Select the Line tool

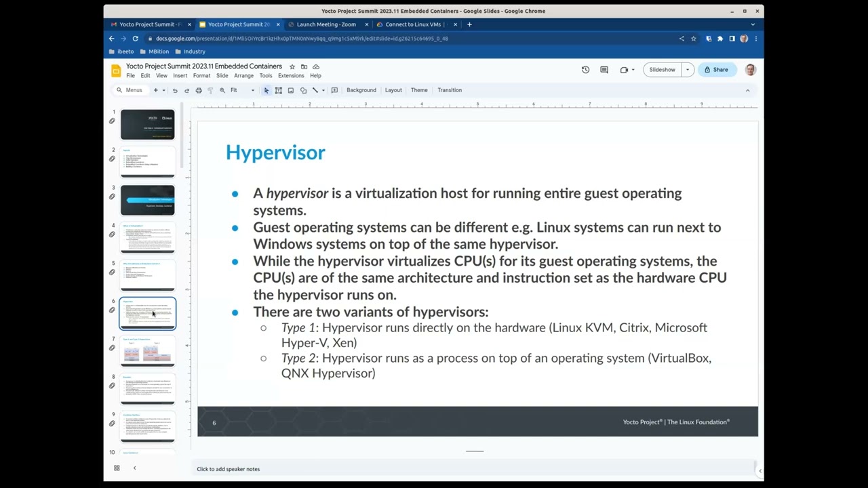click(315, 90)
